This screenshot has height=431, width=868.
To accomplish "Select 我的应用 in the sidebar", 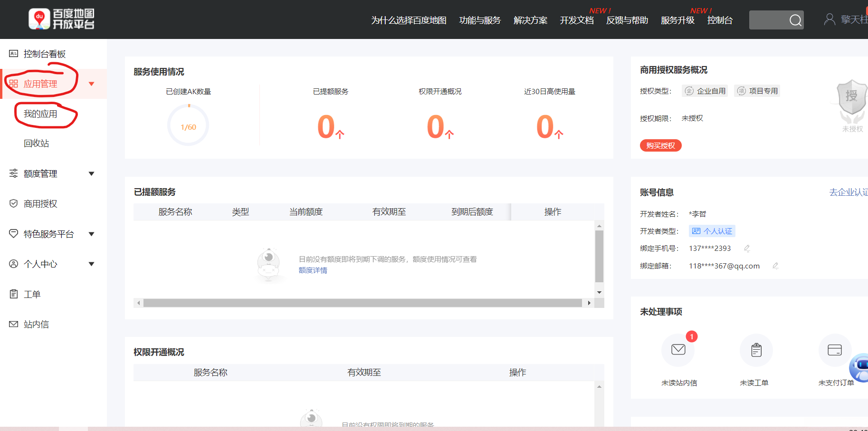I will tap(40, 114).
